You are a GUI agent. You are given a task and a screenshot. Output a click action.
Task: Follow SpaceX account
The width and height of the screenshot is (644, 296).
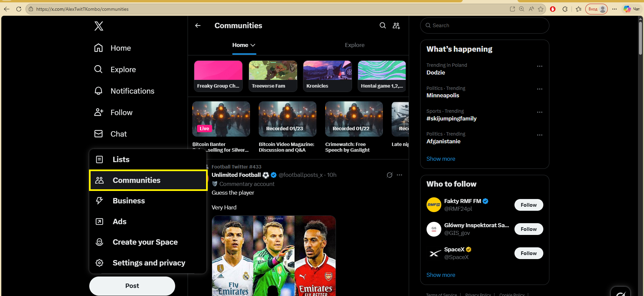[529, 253]
